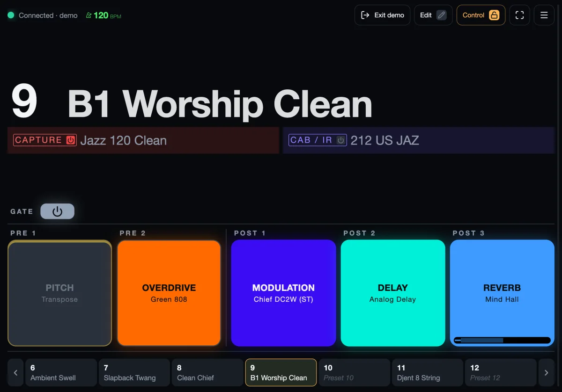The width and height of the screenshot is (562, 392).
Task: Select preset 8 Clean Chief
Action: coord(207,373)
